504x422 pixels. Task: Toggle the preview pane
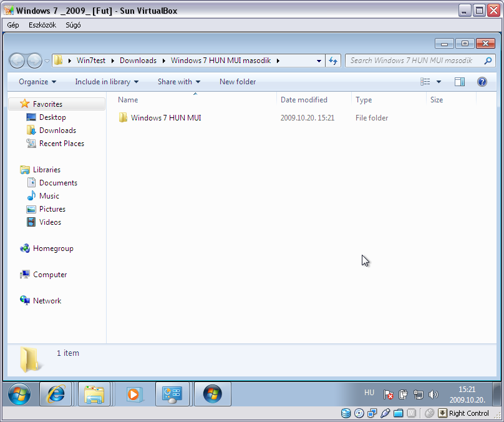(x=460, y=82)
